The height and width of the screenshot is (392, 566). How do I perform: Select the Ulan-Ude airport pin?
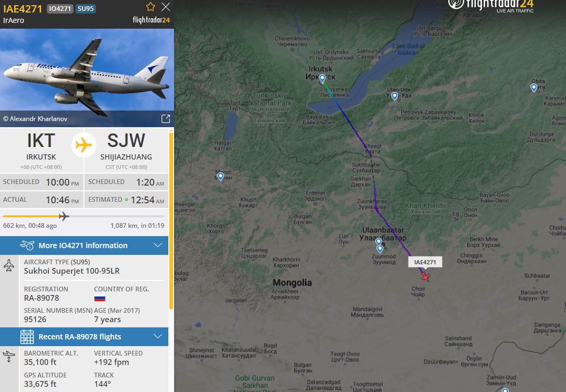pyautogui.click(x=395, y=96)
